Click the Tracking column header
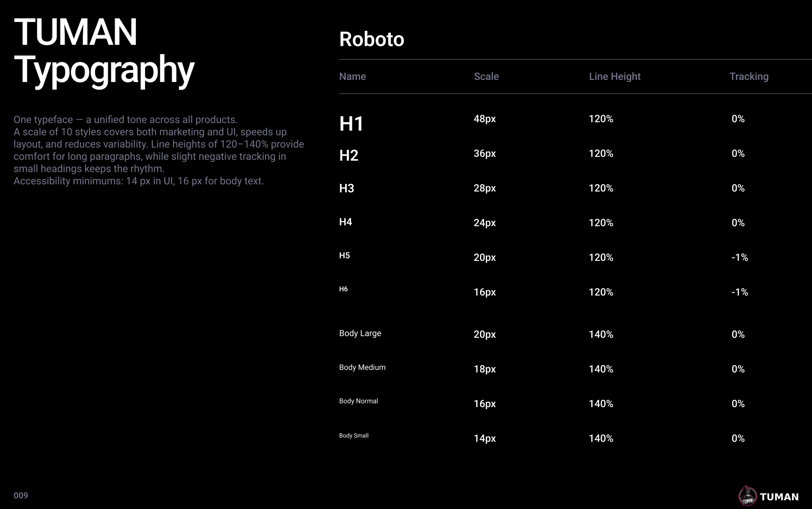Image resolution: width=812 pixels, height=509 pixels. [x=749, y=77]
